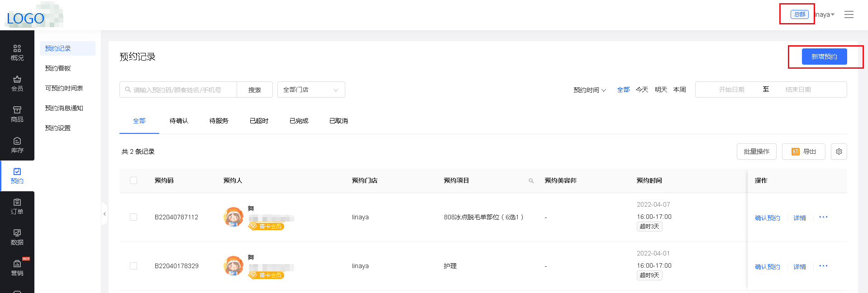
Task: Click the search icon in 预约项目 column header
Action: tap(531, 181)
